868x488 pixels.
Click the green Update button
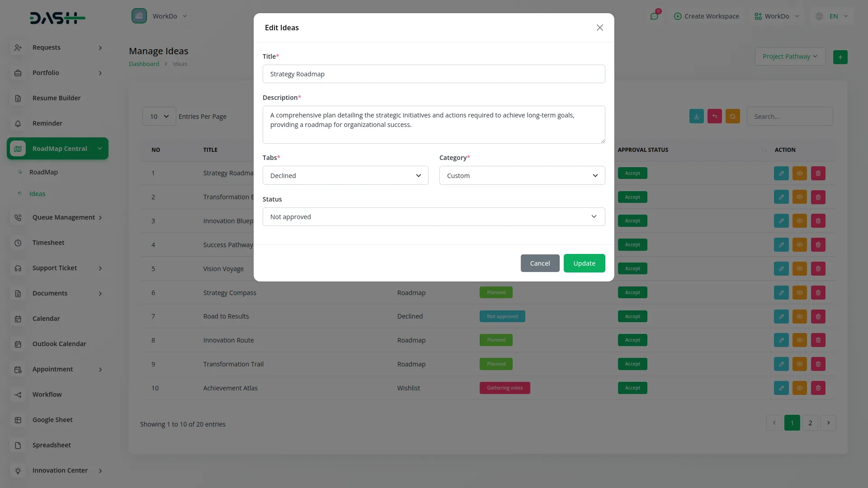[x=584, y=263]
